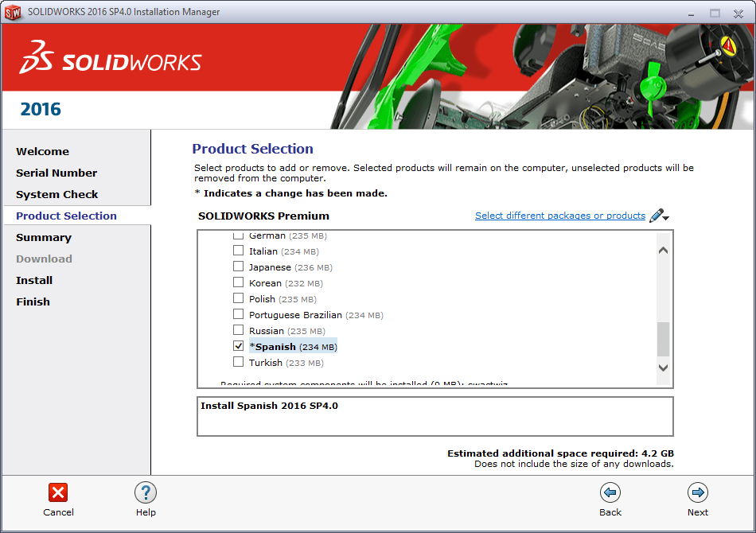Click the Install Spanish 2016 SP4.0 description box

click(435, 416)
